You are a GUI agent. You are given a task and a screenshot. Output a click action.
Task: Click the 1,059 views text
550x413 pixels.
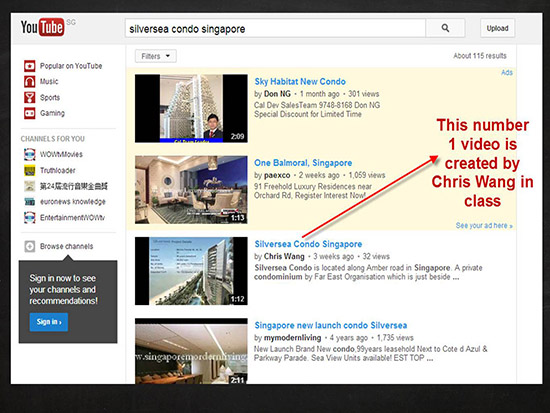367,175
